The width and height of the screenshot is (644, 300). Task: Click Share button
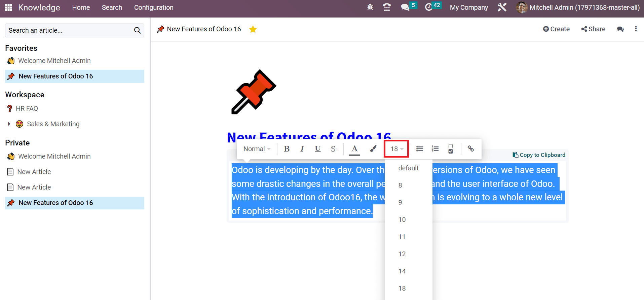pos(593,29)
